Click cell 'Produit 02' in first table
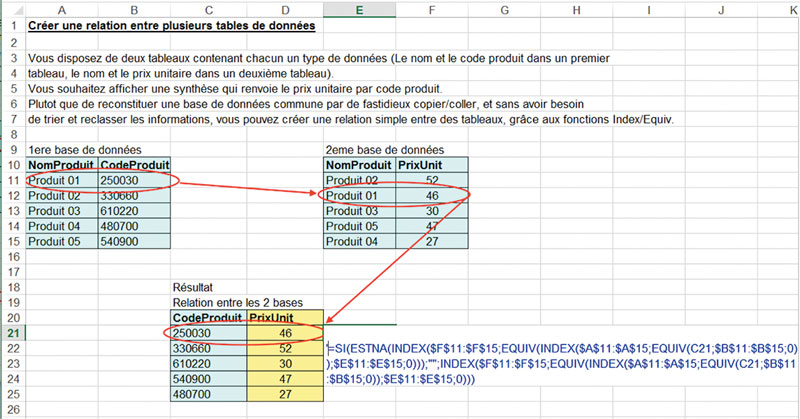Image resolution: width=800 pixels, height=419 pixels. pyautogui.click(x=62, y=195)
